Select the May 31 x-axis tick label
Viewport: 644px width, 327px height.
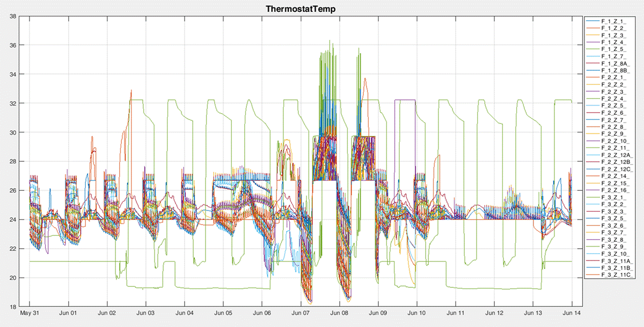click(29, 313)
